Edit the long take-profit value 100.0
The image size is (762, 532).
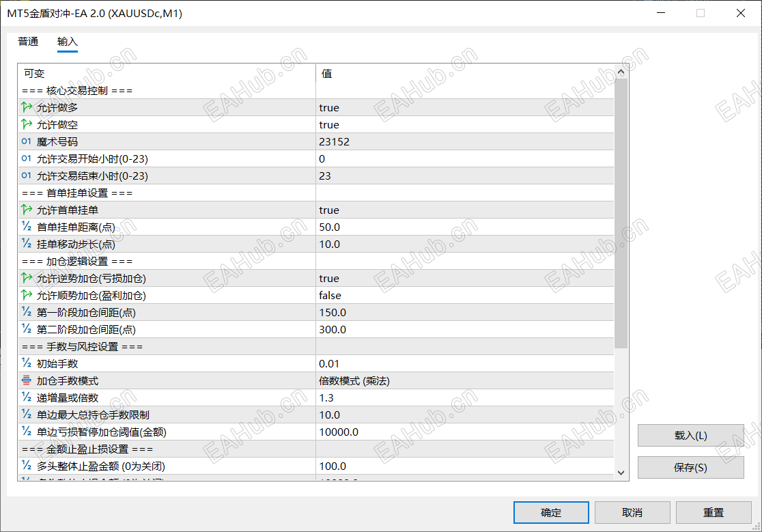tap(464, 466)
